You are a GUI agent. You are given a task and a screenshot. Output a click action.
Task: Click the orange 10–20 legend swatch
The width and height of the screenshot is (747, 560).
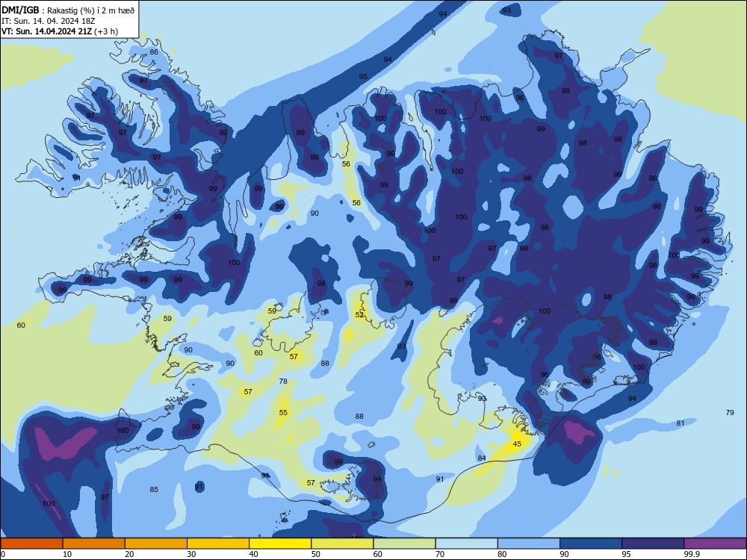[x=94, y=544]
